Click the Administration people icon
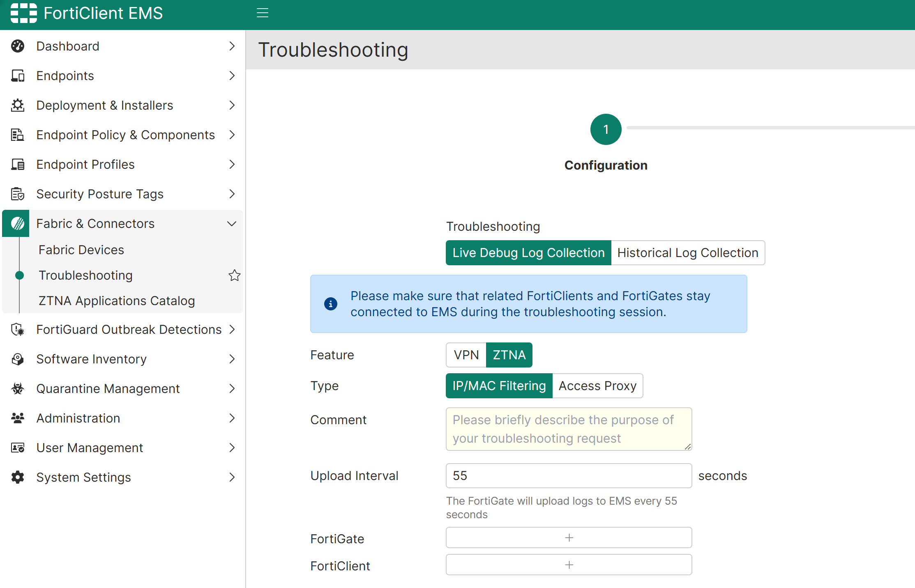The width and height of the screenshot is (915, 588). [x=18, y=418]
